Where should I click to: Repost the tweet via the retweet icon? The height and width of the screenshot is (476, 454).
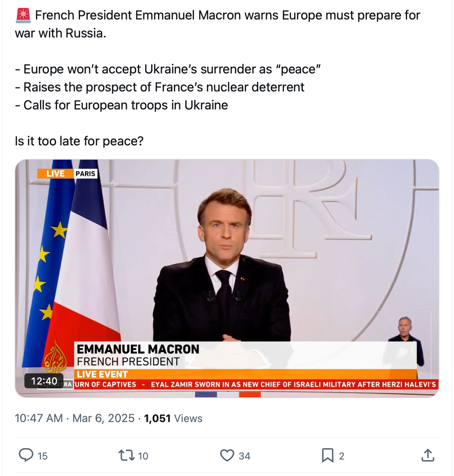[126, 455]
